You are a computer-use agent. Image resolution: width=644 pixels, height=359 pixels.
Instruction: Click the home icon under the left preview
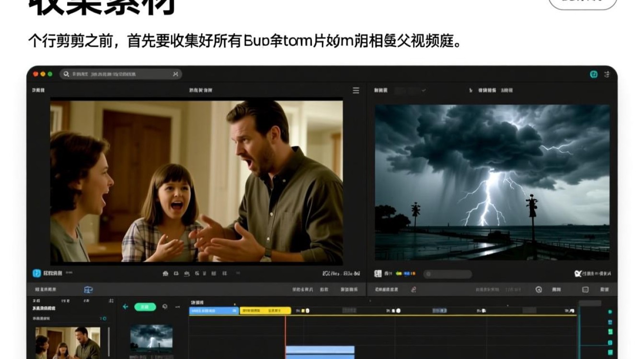tap(165, 274)
